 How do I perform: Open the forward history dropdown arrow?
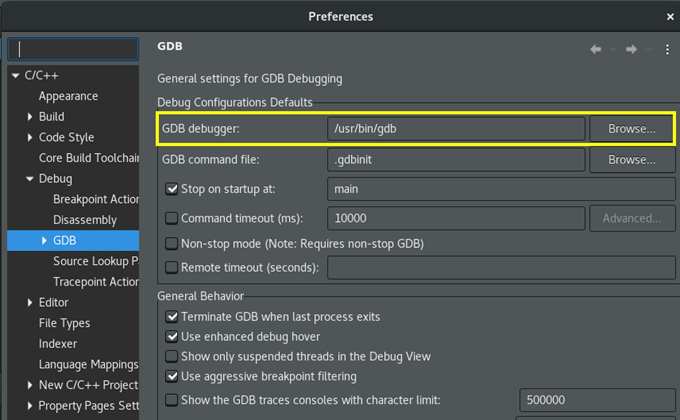[x=649, y=49]
